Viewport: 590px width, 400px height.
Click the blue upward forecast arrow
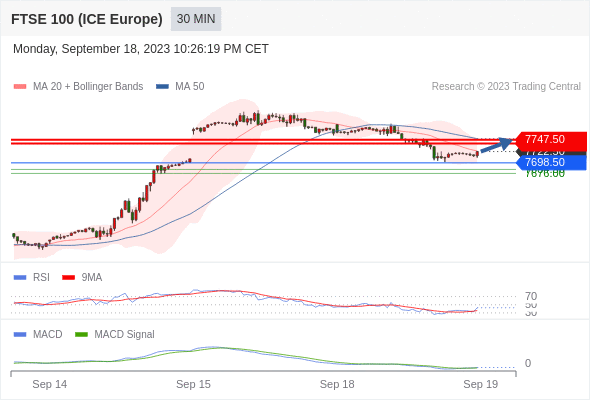click(x=497, y=145)
